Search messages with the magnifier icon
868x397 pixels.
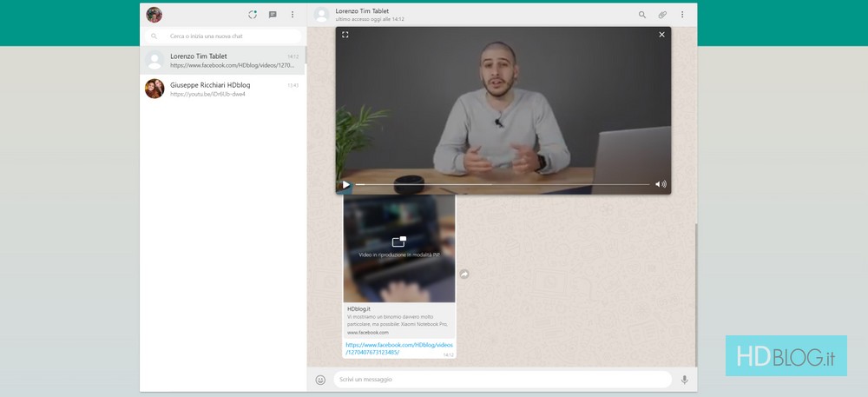pos(642,15)
